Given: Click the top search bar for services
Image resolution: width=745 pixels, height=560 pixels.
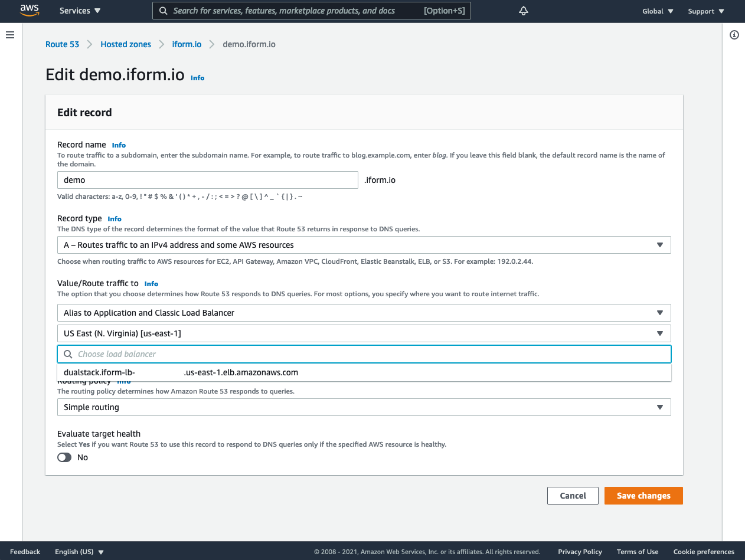Looking at the screenshot, I should click(312, 11).
